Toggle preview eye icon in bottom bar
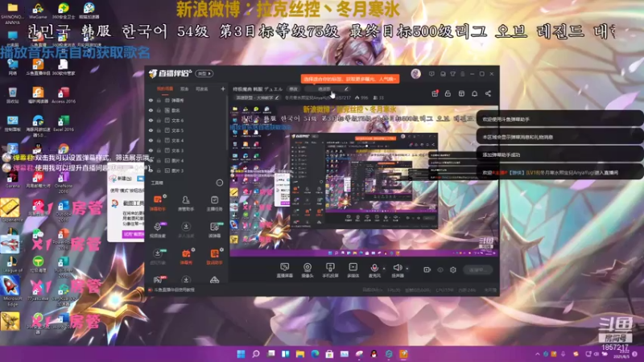This screenshot has height=362, width=644. [x=440, y=269]
